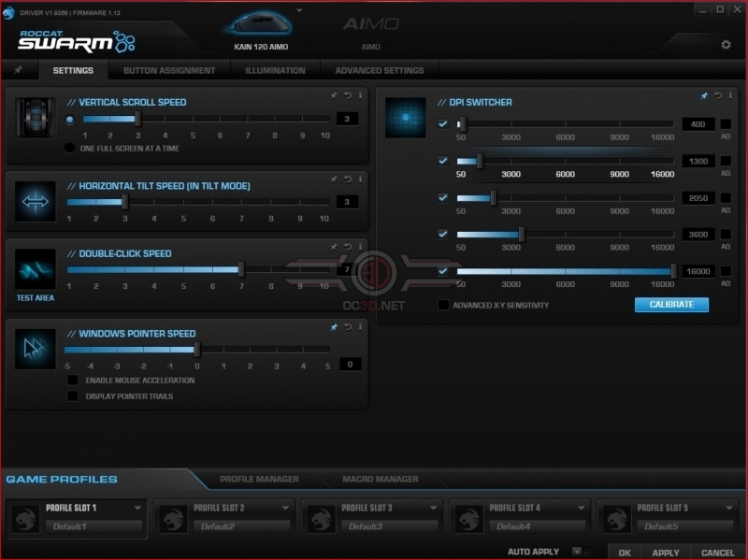The height and width of the screenshot is (560, 748).
Task: Open the Macro Manager tab
Action: pos(381,479)
